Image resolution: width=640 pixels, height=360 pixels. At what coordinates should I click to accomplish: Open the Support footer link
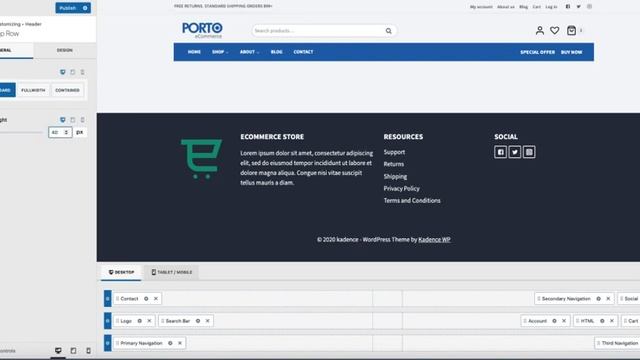tap(394, 152)
